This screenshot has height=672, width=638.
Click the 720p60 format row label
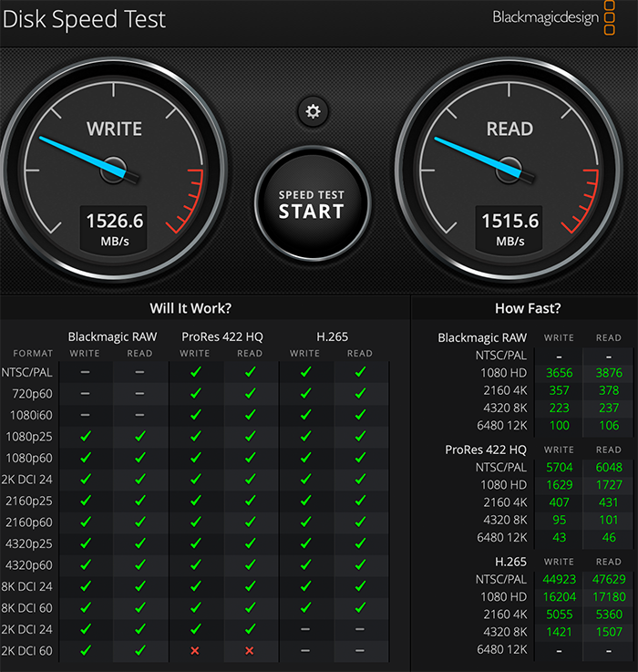[33, 393]
